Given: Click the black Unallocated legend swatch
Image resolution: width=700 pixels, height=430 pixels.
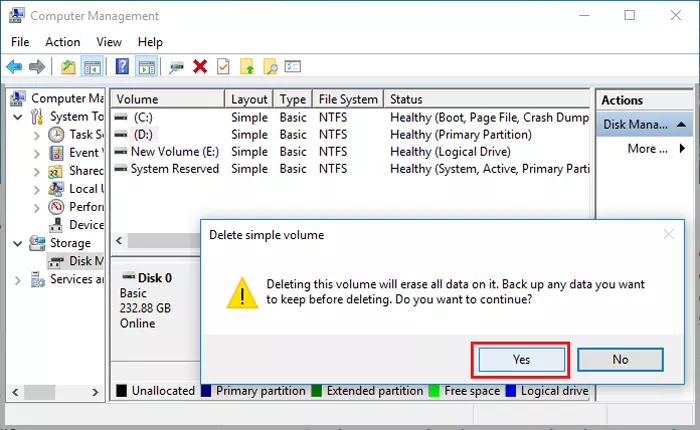Looking at the screenshot, I should (x=121, y=391).
